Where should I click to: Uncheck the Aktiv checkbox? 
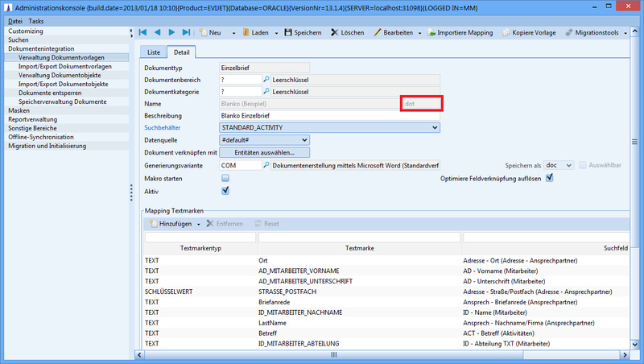click(x=225, y=191)
